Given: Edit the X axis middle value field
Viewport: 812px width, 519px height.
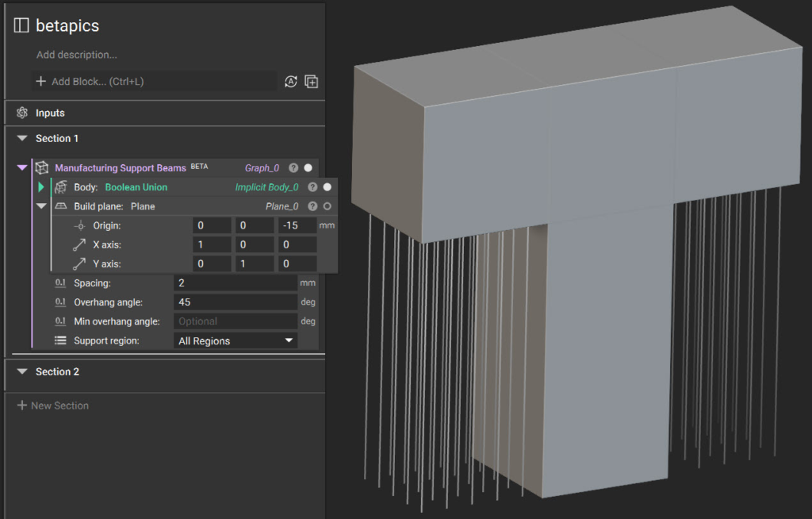Looking at the screenshot, I should tap(255, 244).
